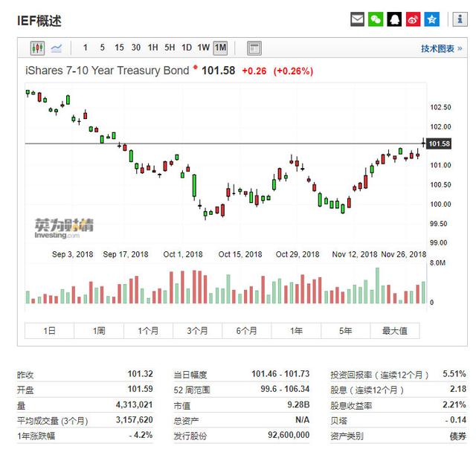Image resolution: width=476 pixels, height=458 pixels.
Task: Click the 昨收 value 101.32
Action: tap(140, 374)
